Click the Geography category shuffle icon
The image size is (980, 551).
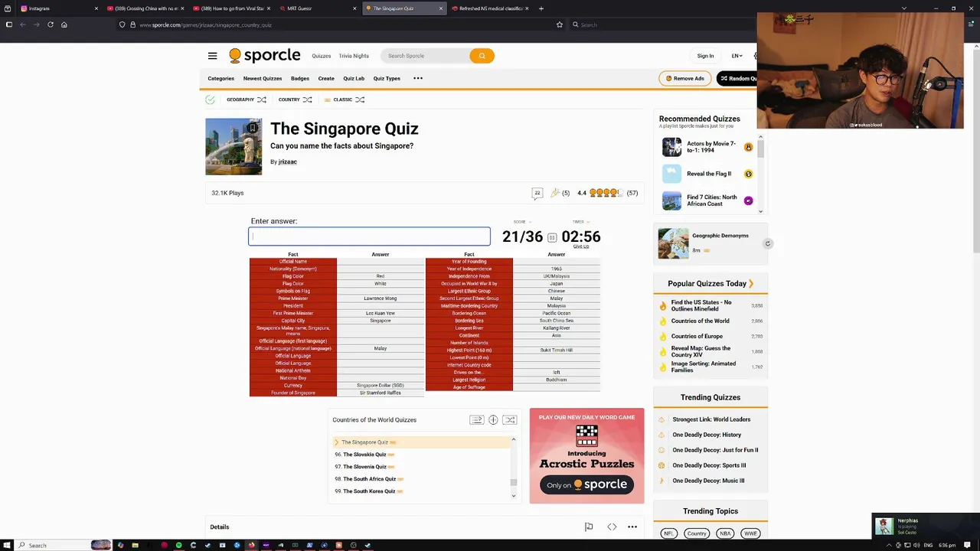click(262, 99)
